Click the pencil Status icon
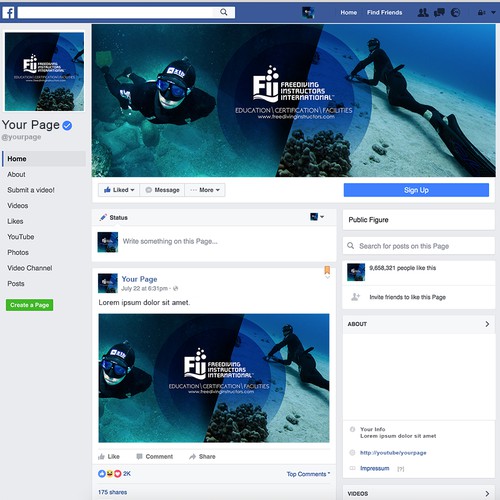500x500 pixels. pos(103,217)
